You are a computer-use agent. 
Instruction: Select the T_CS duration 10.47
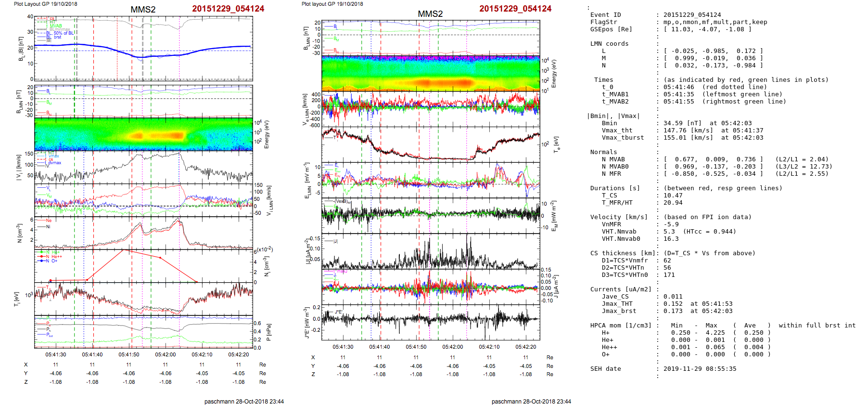(673, 196)
